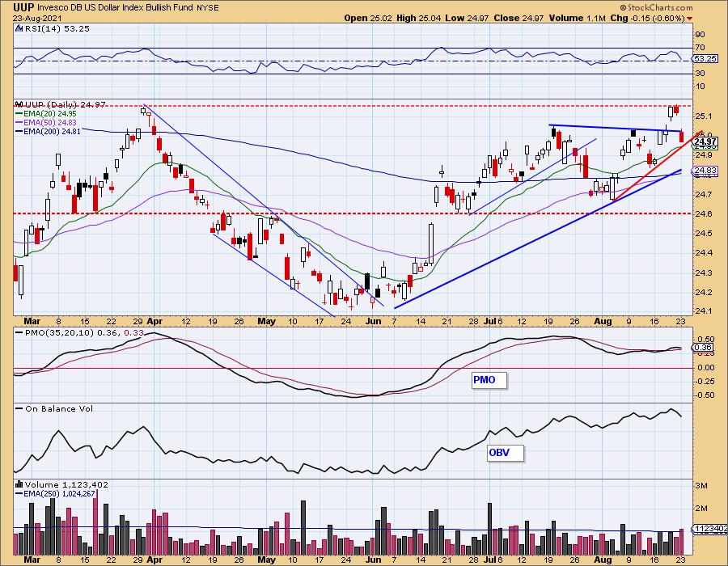
Task: Click the volume bars icon beside Volume legend
Action: click(19, 484)
